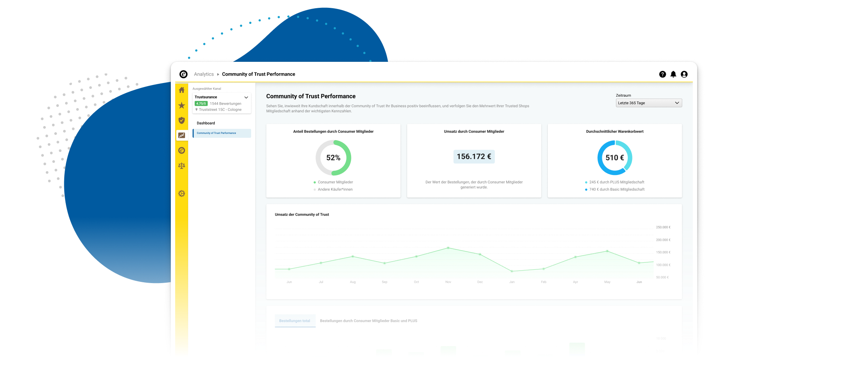This screenshot has height=379, width=868.
Task: Open the balance scale legal icon in sidebar
Action: coord(181,166)
